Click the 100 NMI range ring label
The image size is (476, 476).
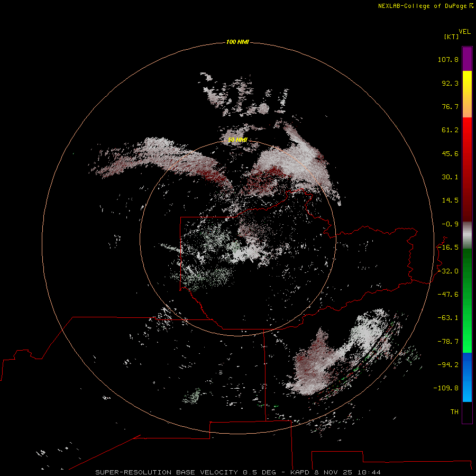pyautogui.click(x=237, y=42)
